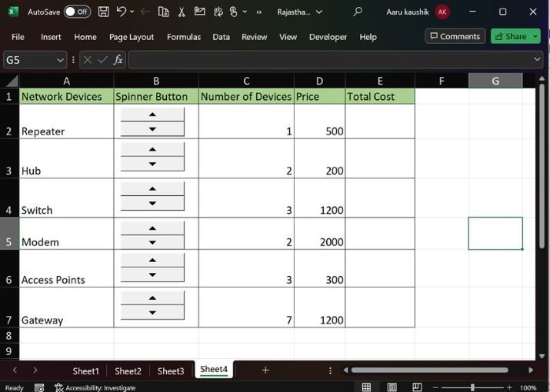
Task: Decrease the Modem spinner down arrow
Action: click(152, 243)
